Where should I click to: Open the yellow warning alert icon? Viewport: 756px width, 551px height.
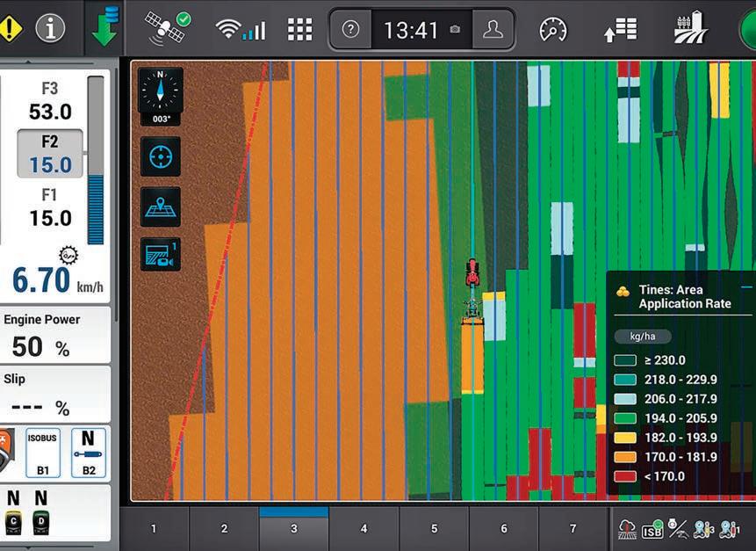[x=10, y=28]
